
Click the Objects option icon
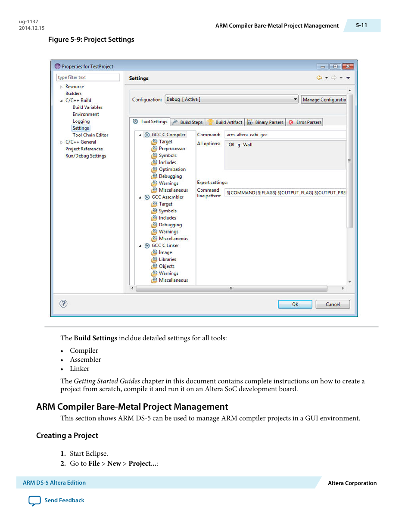coord(154,266)
